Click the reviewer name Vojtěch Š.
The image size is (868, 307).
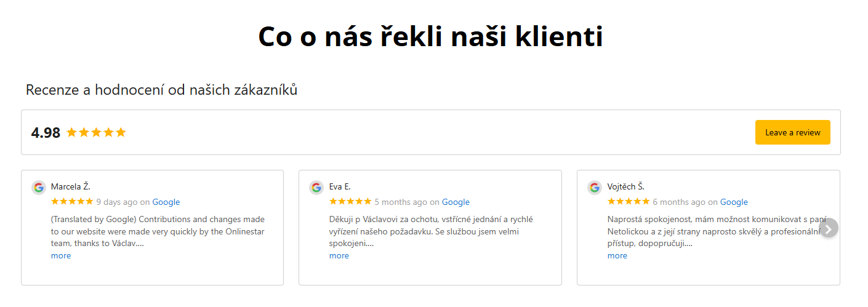point(625,186)
